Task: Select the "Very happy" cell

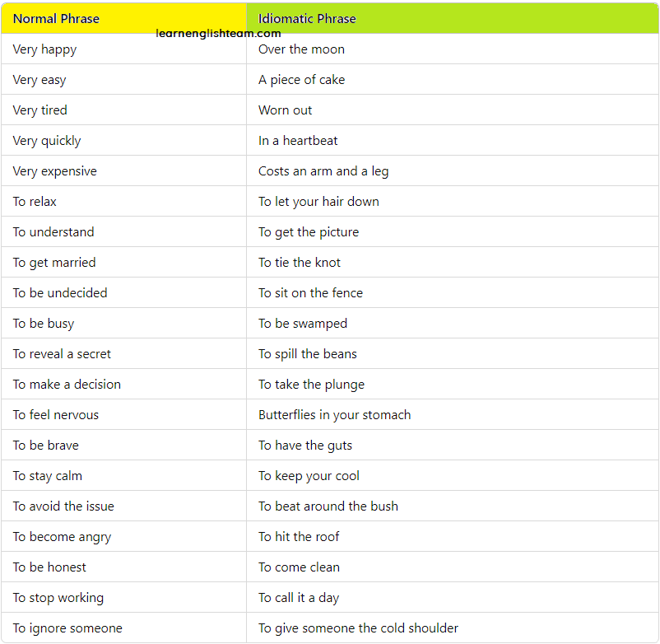Action: [44, 49]
